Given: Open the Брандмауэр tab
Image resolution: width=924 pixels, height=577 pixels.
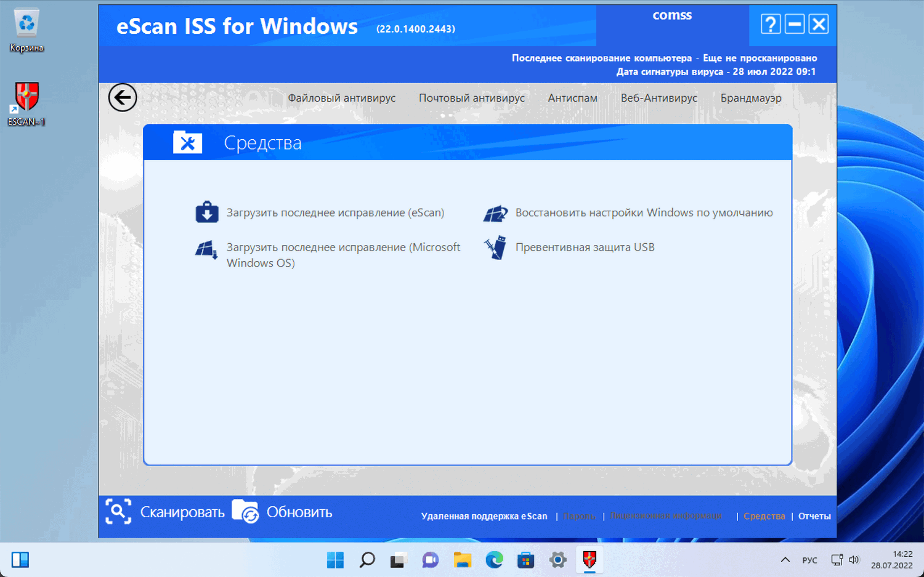Looking at the screenshot, I should pyautogui.click(x=751, y=98).
